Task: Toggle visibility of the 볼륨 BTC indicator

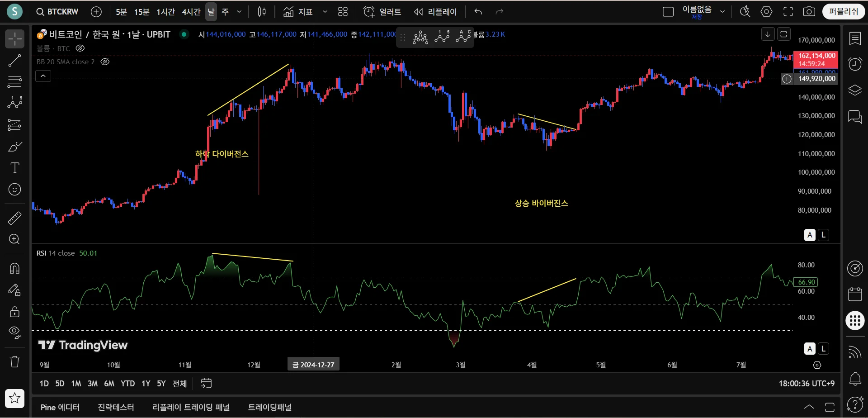Action: pyautogui.click(x=80, y=48)
